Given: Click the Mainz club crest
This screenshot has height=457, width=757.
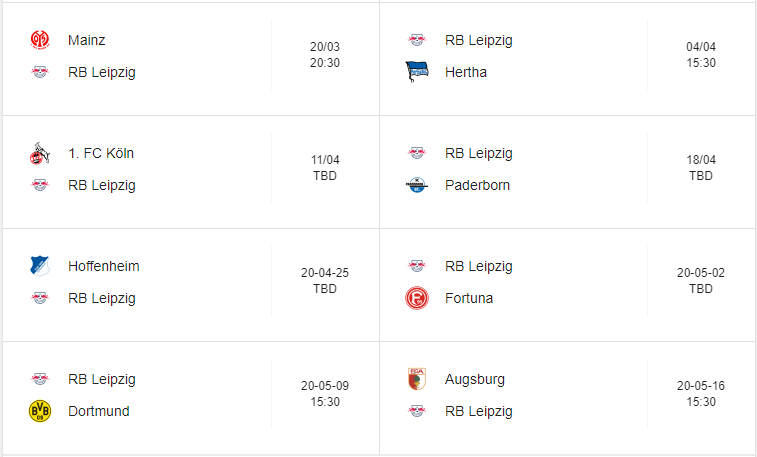Looking at the screenshot, I should (40, 40).
